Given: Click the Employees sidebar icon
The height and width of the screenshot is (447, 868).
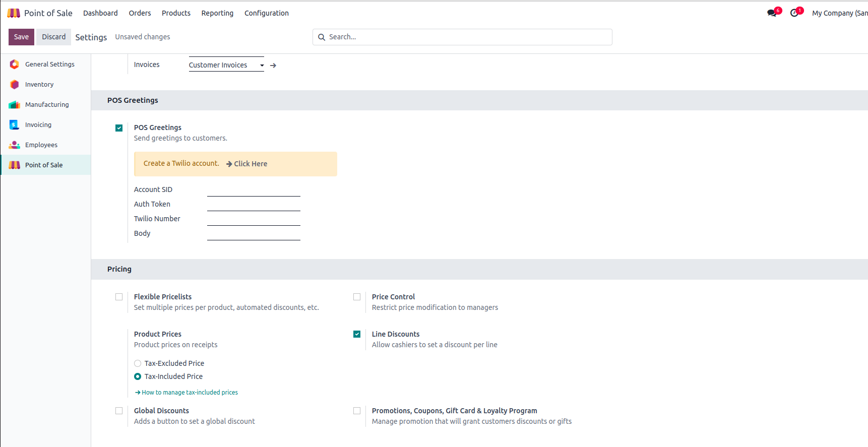Looking at the screenshot, I should [15, 145].
